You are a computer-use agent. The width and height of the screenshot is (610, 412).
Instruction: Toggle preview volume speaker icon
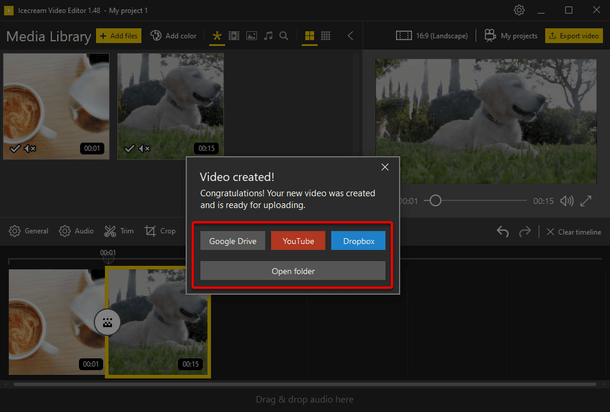pyautogui.click(x=567, y=201)
